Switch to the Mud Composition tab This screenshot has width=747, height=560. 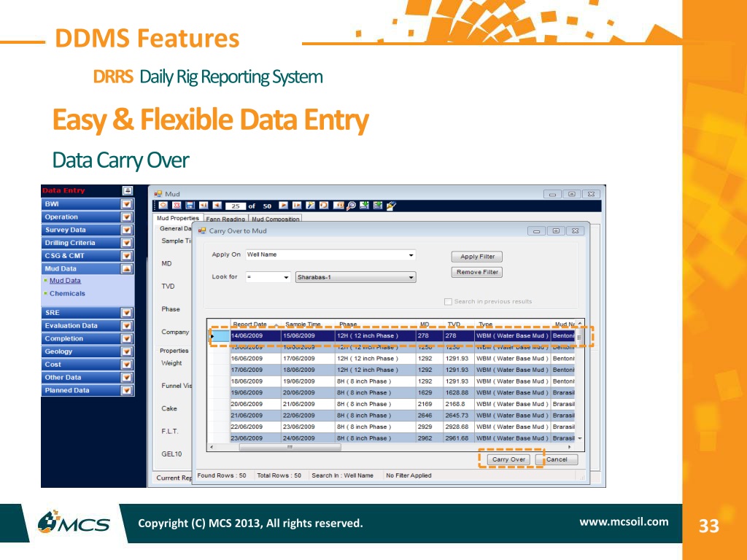(275, 219)
